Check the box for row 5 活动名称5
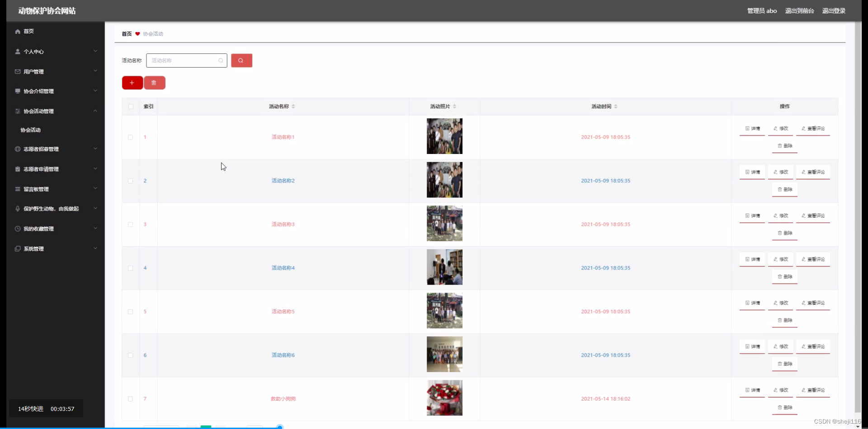Viewport: 868px width, 429px height. [x=130, y=312]
